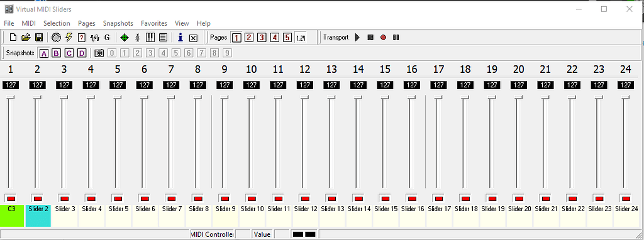Screen dimensions: 644x240
Task: Click the red question mark icon
Action: [x=81, y=38]
